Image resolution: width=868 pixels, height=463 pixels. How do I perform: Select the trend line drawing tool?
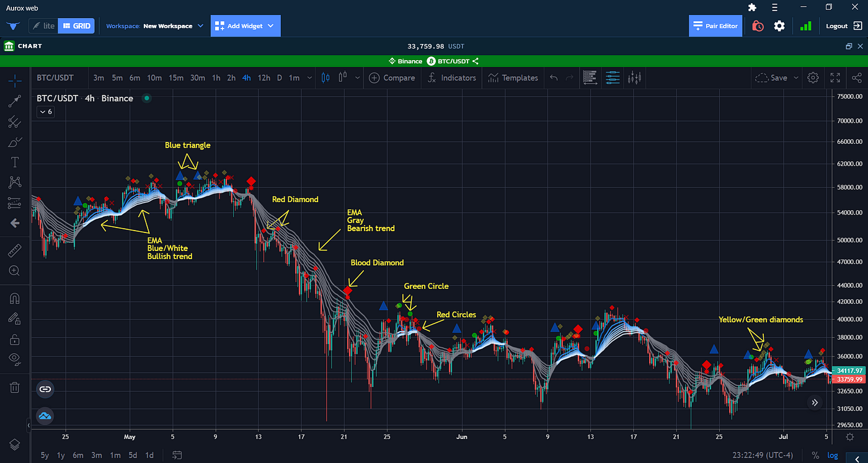[15, 101]
